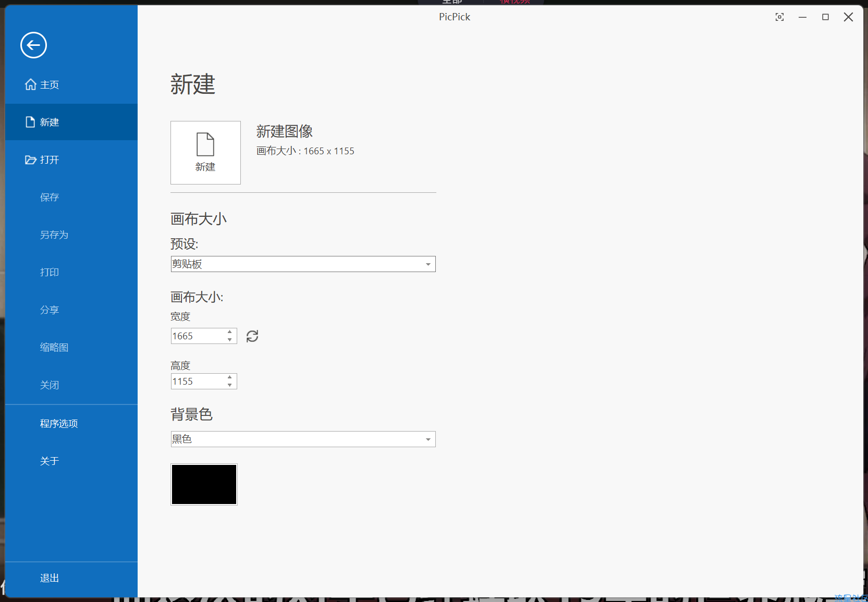The width and height of the screenshot is (868, 602).
Task: Open the 打开 sidebar item
Action: click(x=71, y=159)
